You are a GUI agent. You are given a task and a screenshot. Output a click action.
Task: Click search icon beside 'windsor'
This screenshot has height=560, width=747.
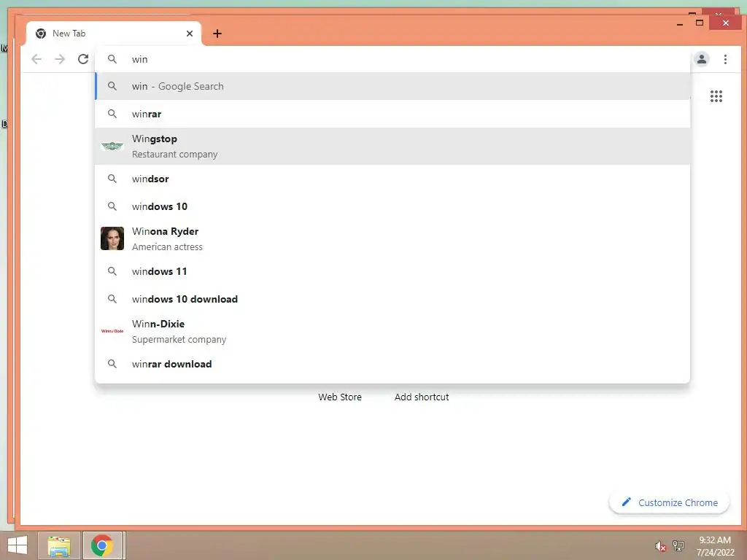click(x=112, y=179)
